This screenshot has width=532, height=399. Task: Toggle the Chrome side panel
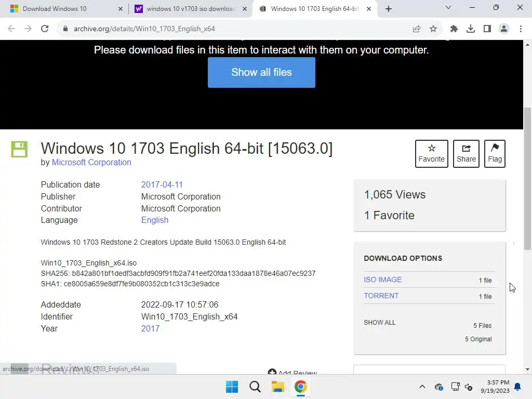[x=487, y=29]
